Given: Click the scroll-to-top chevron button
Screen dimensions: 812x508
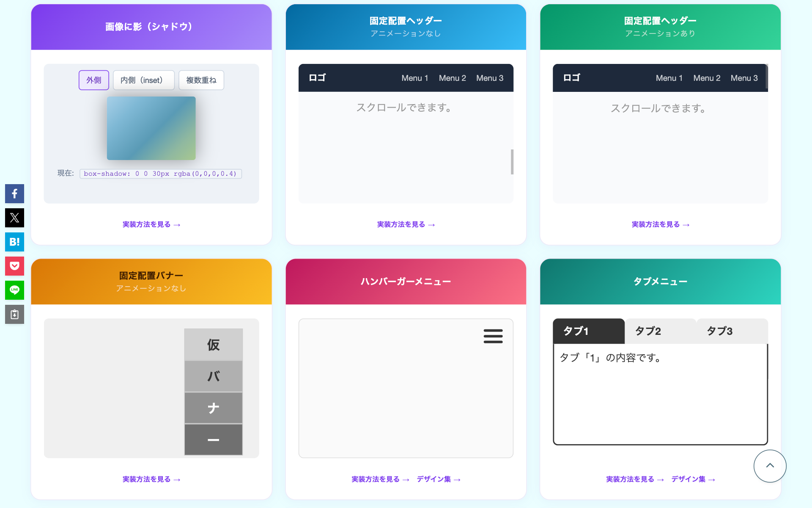Looking at the screenshot, I should pyautogui.click(x=770, y=466).
